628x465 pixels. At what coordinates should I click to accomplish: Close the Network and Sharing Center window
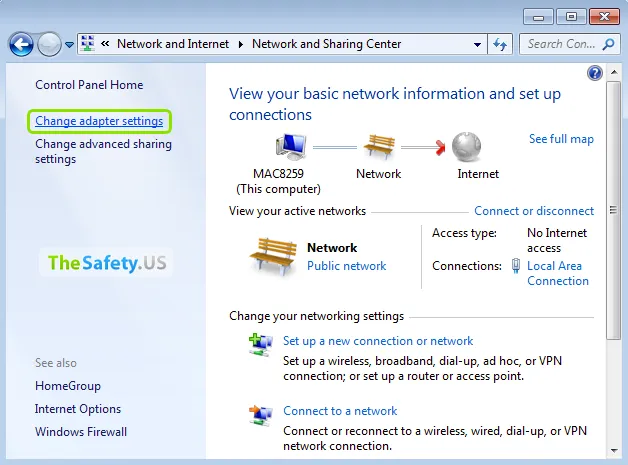604,17
